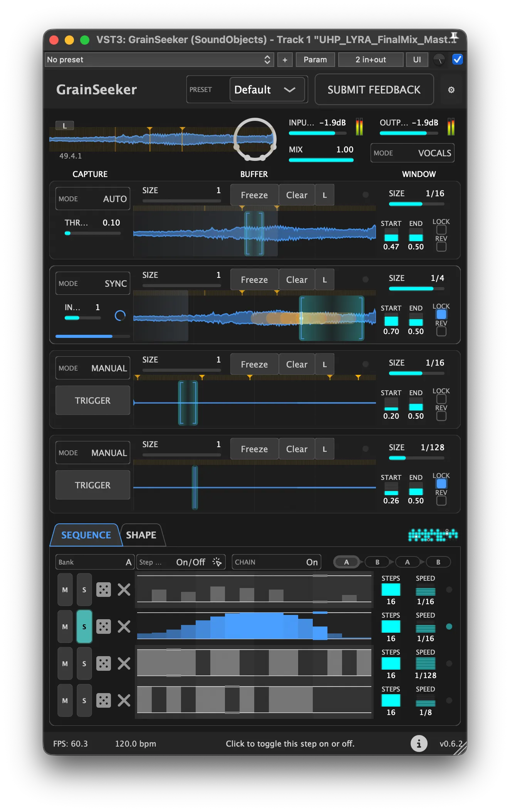Click the sync spinner icon in SYNC capture

tap(120, 316)
